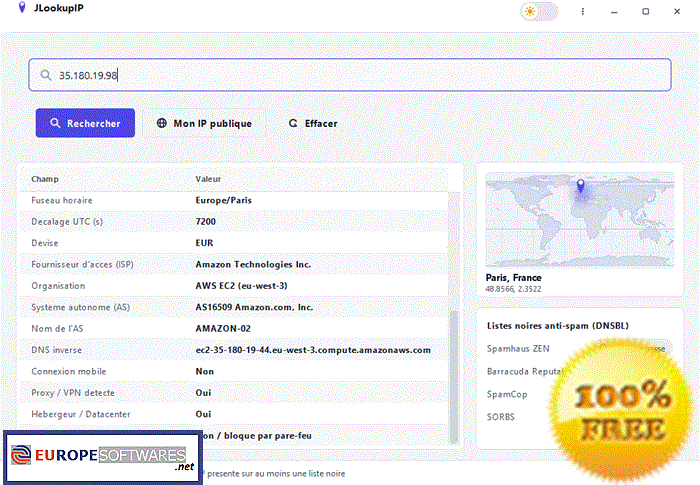Screen dimensions: 700x485
Task: Click the Rechercher button
Action: tap(85, 123)
